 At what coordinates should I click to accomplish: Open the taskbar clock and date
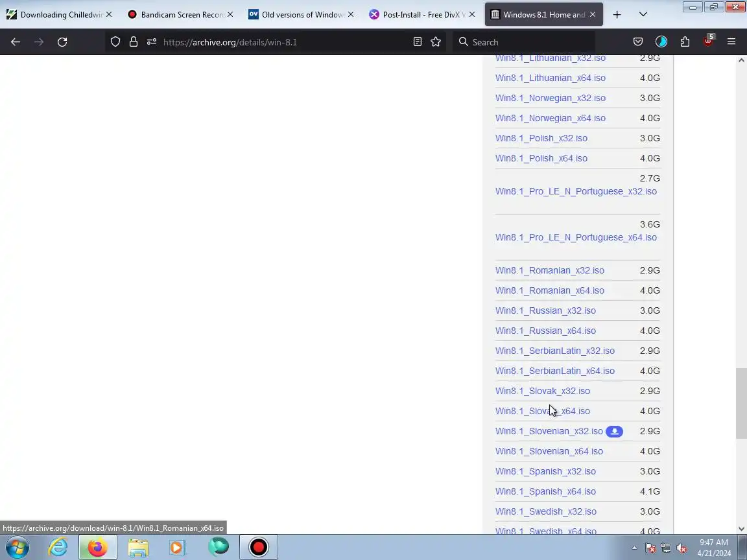(714, 548)
